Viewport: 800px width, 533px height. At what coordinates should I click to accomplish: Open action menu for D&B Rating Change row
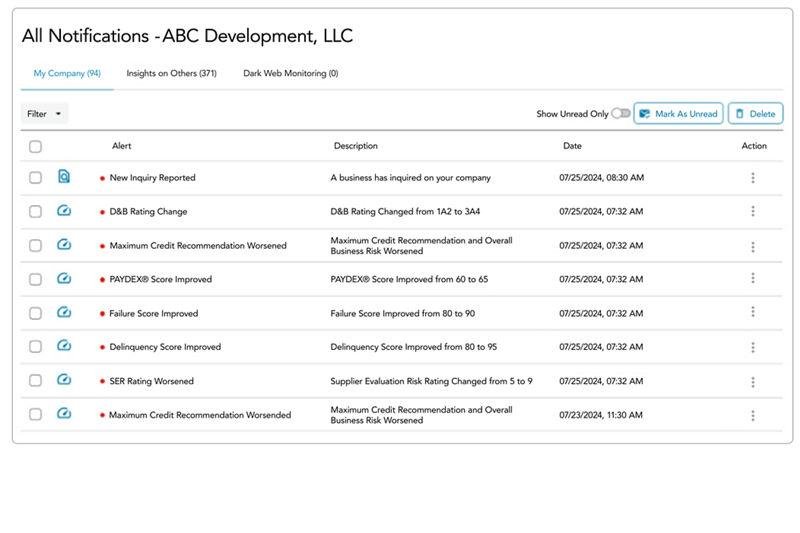click(753, 211)
